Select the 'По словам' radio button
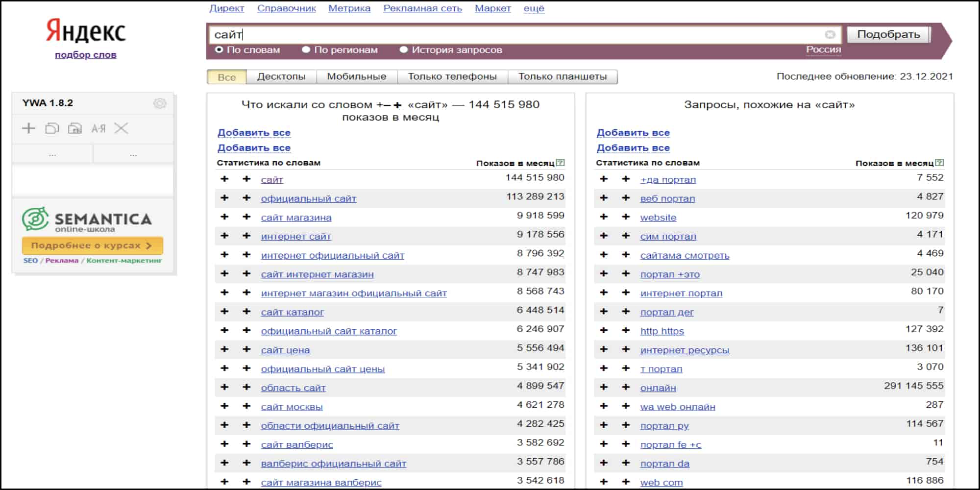The width and height of the screenshot is (980, 490). (x=219, y=49)
